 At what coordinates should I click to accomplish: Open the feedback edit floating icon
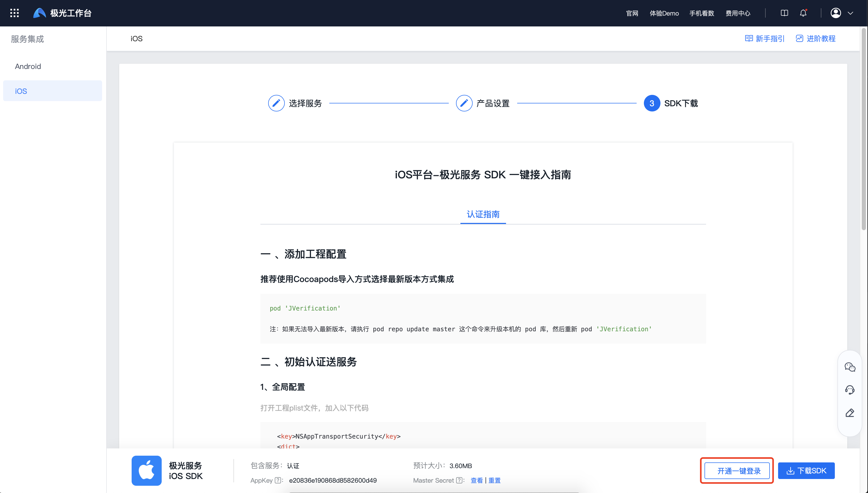(x=850, y=413)
